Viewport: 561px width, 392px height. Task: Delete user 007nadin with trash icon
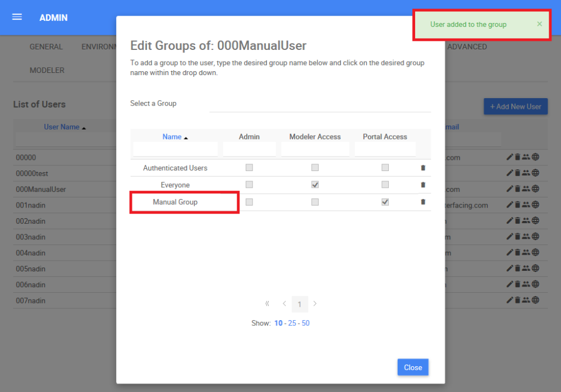517,300
